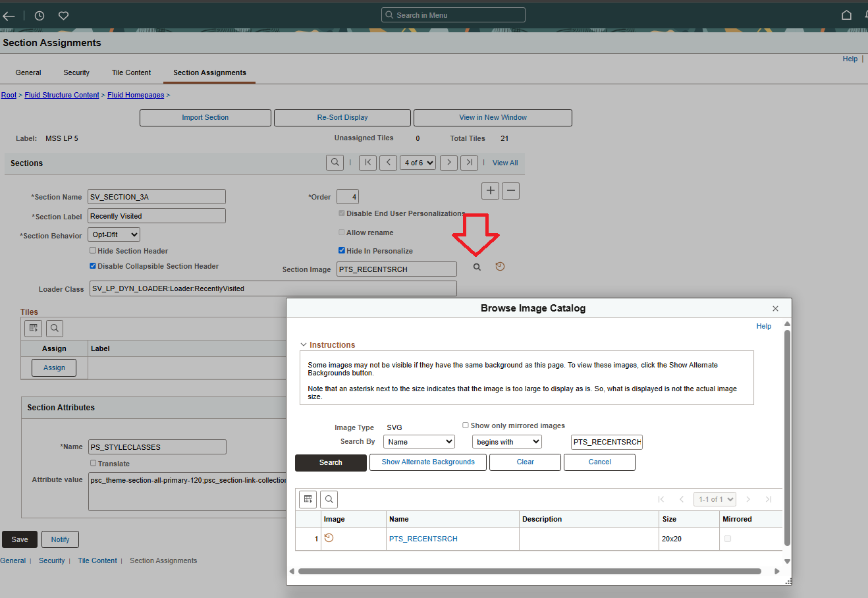Switch to the Security tab
868x598 pixels.
(x=76, y=72)
